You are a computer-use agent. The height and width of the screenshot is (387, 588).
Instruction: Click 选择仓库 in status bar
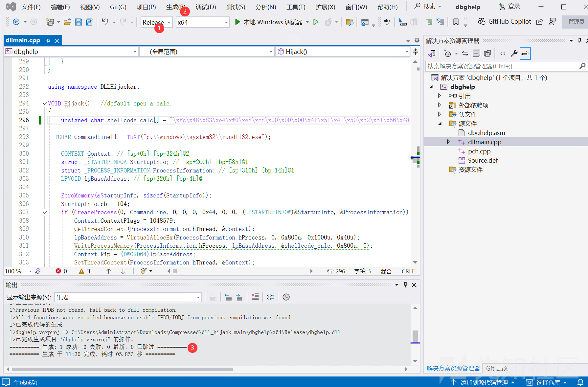[547, 382]
